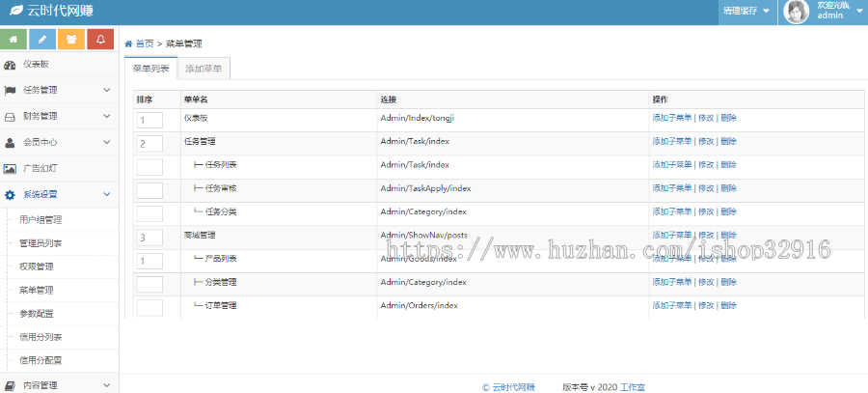The image size is (868, 393).
Task: Click 删除 in the 仪表板 row
Action: (x=728, y=118)
